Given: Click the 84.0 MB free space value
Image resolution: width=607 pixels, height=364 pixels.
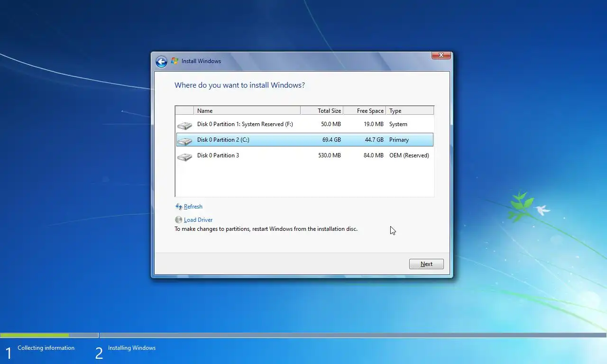Looking at the screenshot, I should (373, 155).
